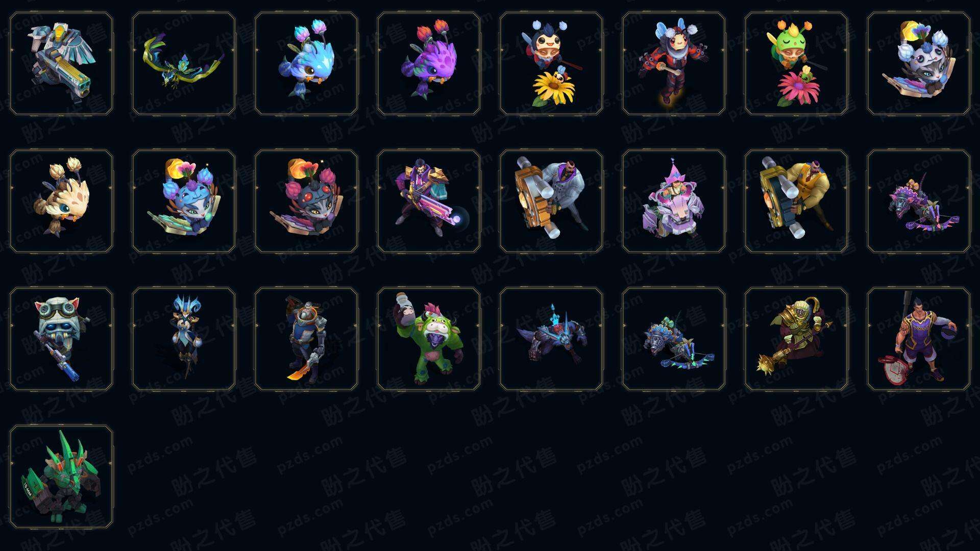Select the white and gold pistol item tile
Viewport: 980px width, 551px height.
click(x=61, y=64)
